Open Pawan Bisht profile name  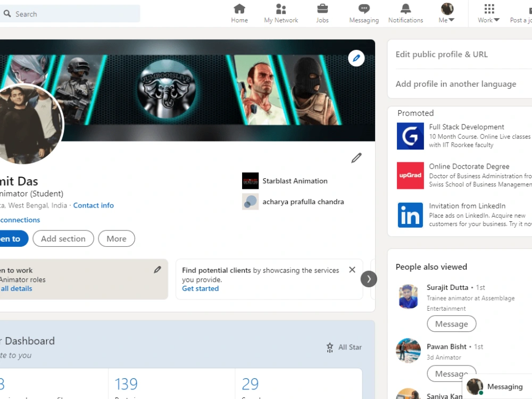tap(446, 346)
